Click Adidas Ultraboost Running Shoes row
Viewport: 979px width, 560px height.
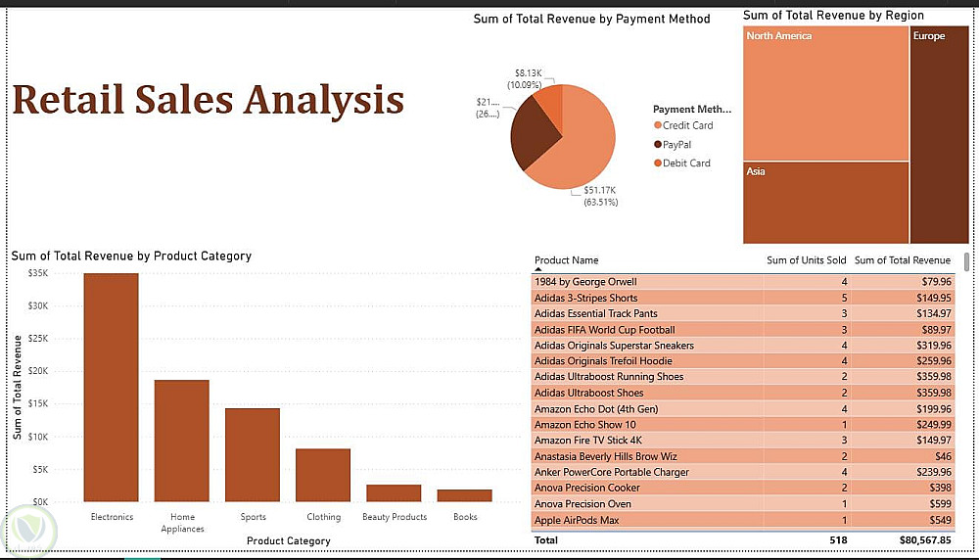point(743,377)
